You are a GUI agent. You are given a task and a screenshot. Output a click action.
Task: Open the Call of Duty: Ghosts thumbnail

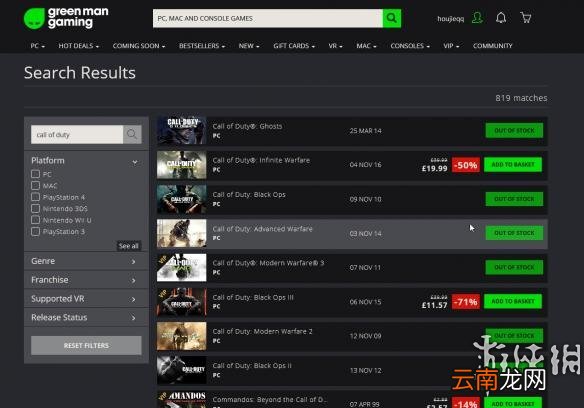(x=181, y=130)
